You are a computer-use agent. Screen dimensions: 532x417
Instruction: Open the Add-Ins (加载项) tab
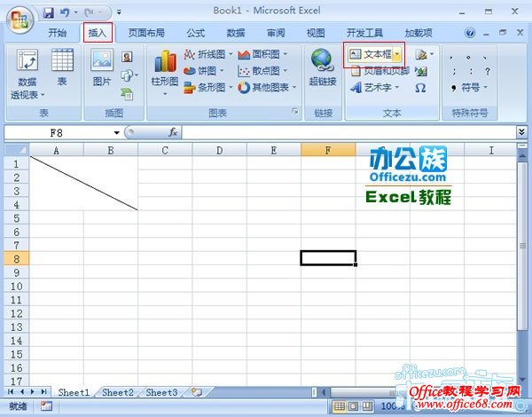click(419, 33)
